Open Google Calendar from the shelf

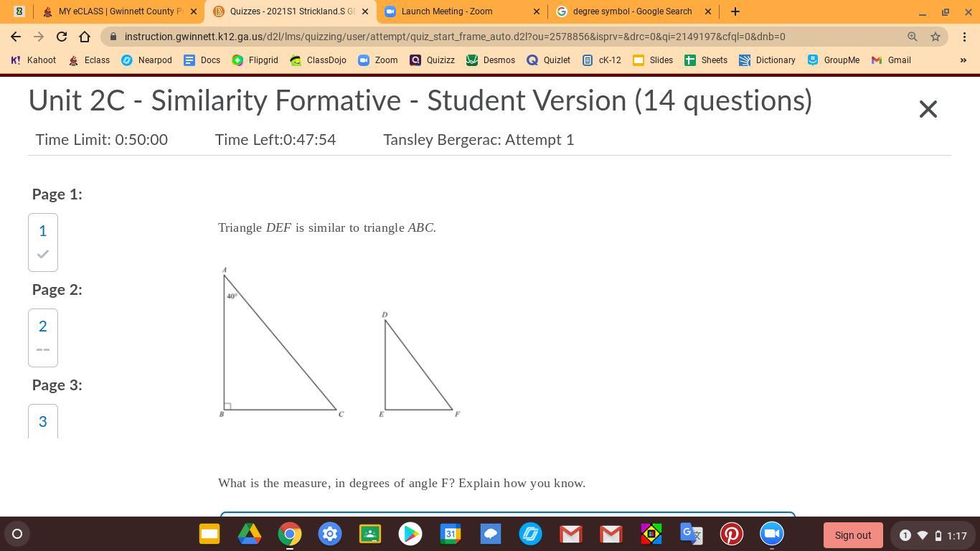click(451, 534)
